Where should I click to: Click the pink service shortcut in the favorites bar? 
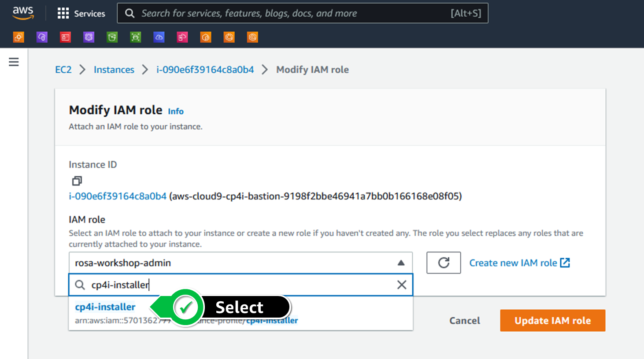click(x=182, y=37)
